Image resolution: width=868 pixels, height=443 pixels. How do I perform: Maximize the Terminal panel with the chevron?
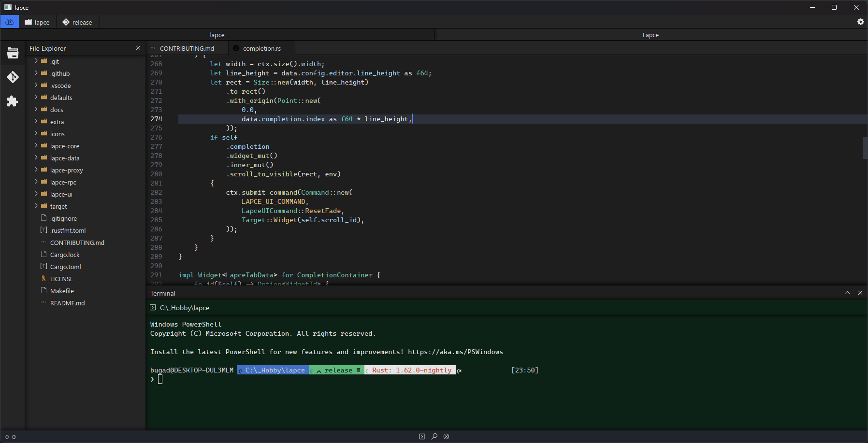click(x=847, y=293)
